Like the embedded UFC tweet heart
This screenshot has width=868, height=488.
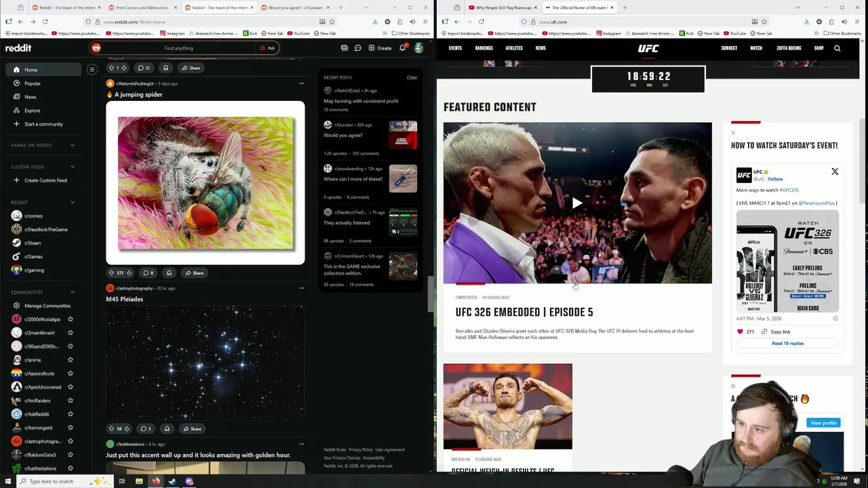(x=741, y=331)
